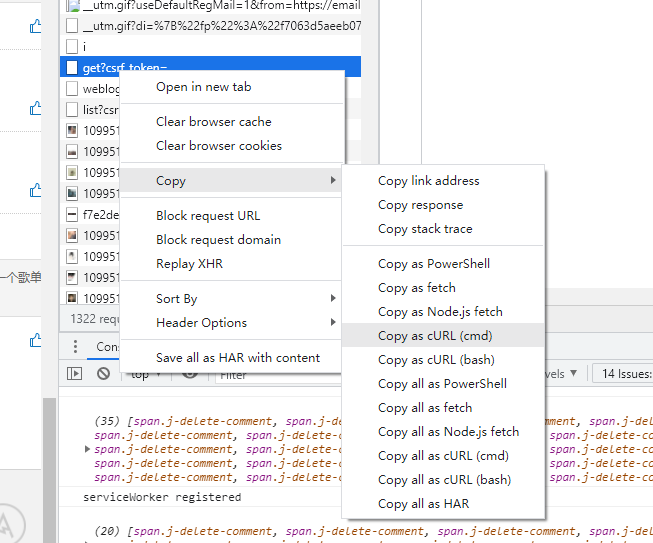This screenshot has height=543, width=653.
Task: Select the request named i
Action: (x=210, y=46)
